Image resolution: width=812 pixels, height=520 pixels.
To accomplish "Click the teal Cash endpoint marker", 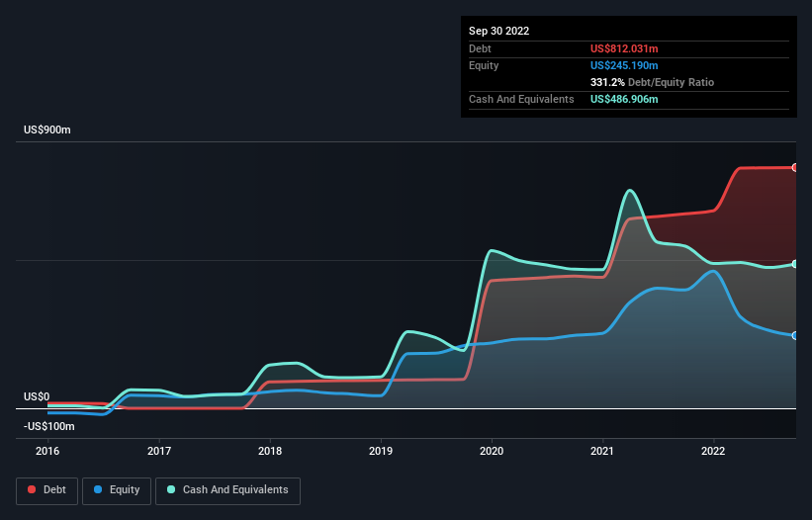I will 795,264.
